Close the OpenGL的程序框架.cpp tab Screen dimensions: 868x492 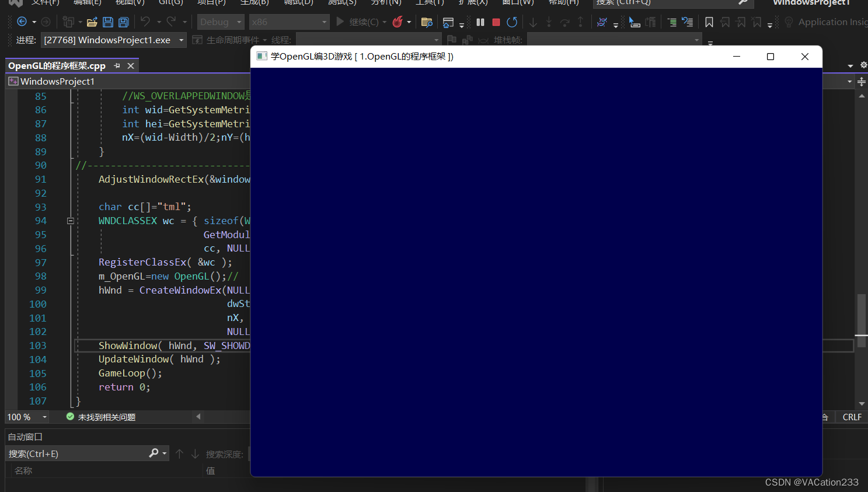tap(131, 66)
